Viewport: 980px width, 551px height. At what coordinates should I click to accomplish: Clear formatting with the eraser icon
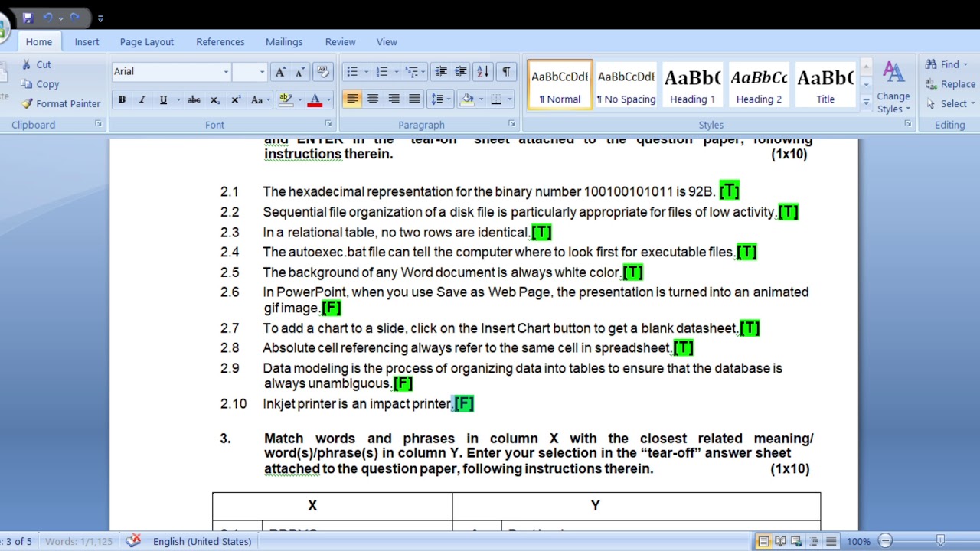click(322, 71)
